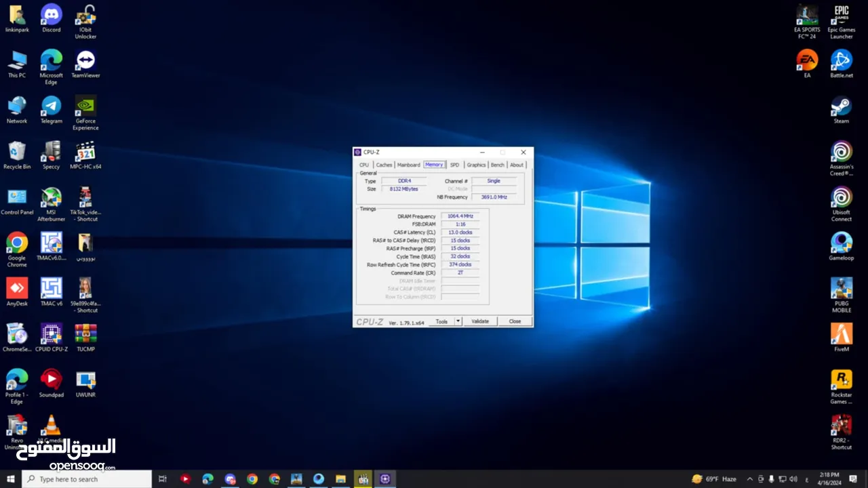The image size is (868, 488).
Task: Open the MSI Afterburner desktop icon
Action: click(52, 205)
